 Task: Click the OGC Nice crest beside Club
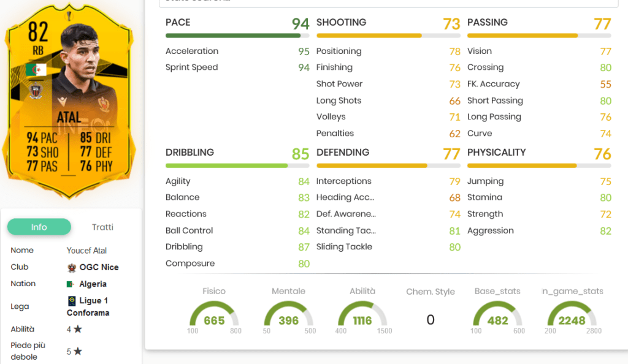coord(73,267)
